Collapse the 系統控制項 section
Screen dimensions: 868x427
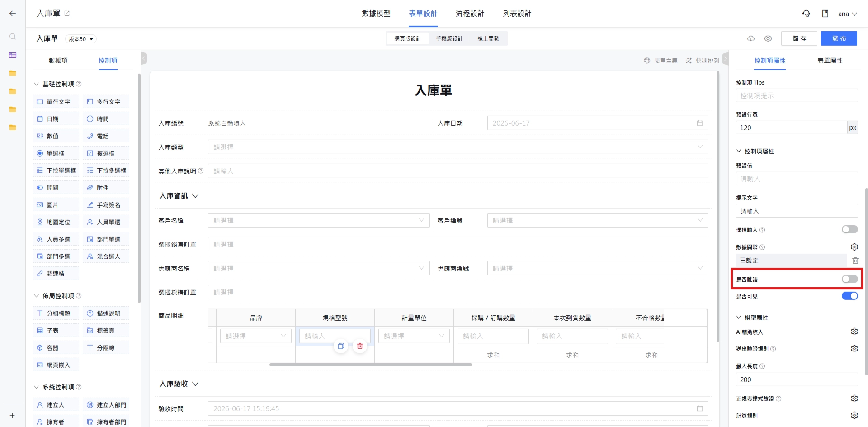(x=37, y=387)
